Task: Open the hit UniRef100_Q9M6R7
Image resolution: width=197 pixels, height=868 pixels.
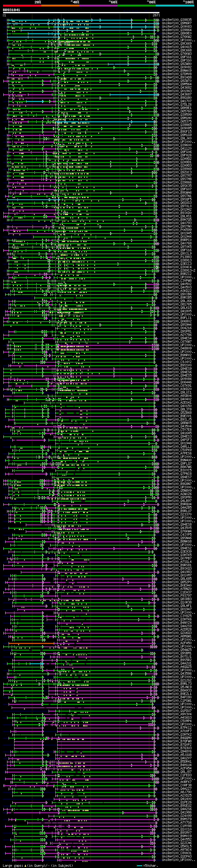Action: (x=176, y=23)
